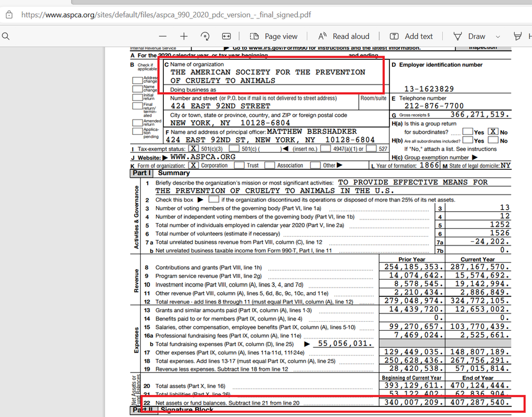Check H(a) group return Yes box
This screenshot has height=417, width=532.
(468, 131)
